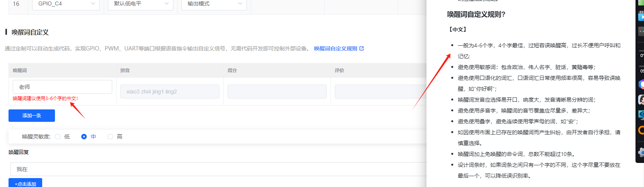644x187 pixels.
Task: Click the row number 16 cell
Action: click(x=16, y=4)
